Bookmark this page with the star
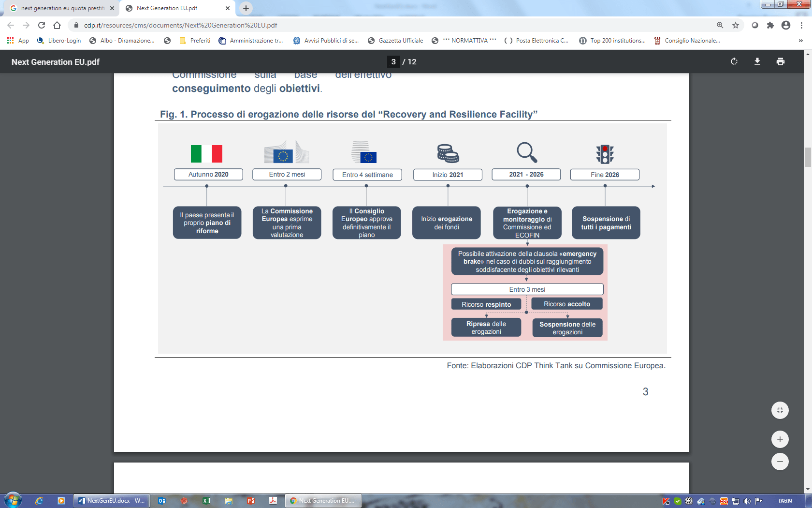This screenshot has width=812, height=508. coord(736,25)
